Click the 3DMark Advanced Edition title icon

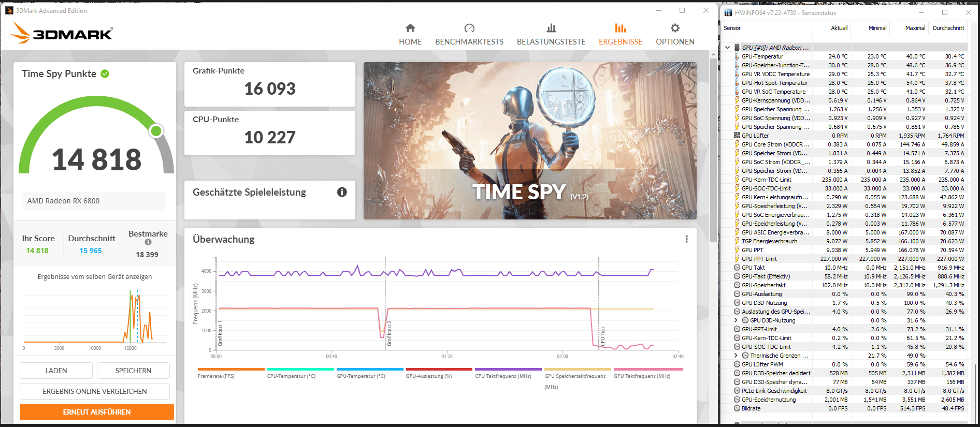point(9,10)
